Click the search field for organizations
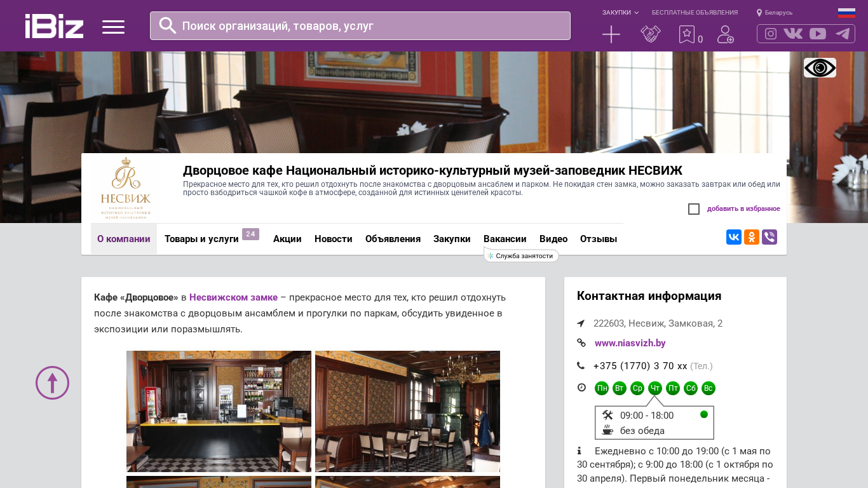868x488 pixels. [360, 26]
